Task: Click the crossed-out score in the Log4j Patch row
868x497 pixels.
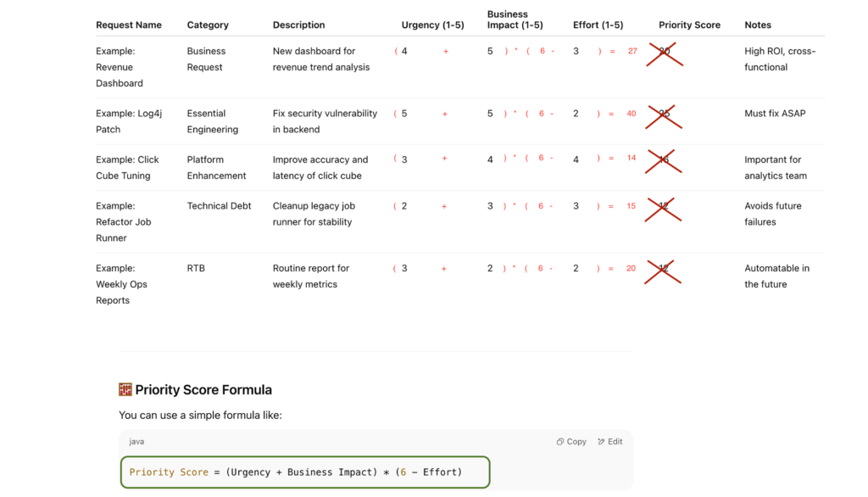Action: 665,114
